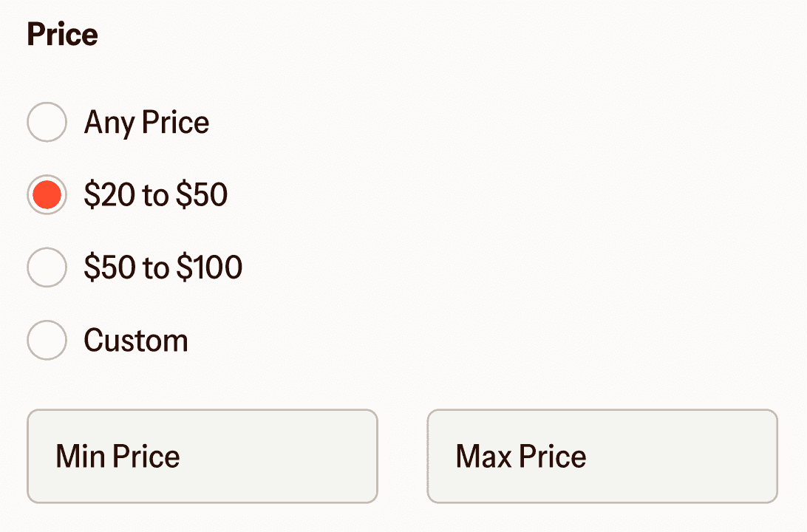Switch the price filter to Any Price
This screenshot has width=807, height=532.
[47, 122]
